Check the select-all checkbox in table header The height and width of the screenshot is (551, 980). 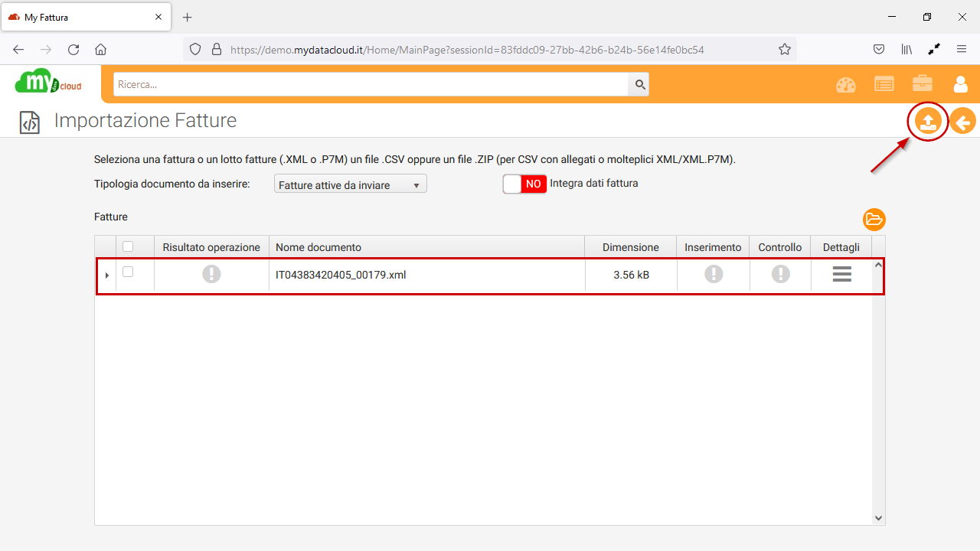tap(128, 246)
